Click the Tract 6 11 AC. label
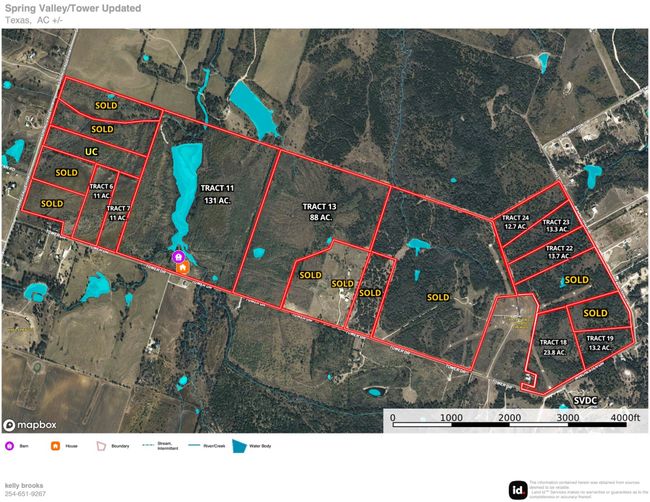Viewport: 650px width, 502px height. click(x=102, y=191)
